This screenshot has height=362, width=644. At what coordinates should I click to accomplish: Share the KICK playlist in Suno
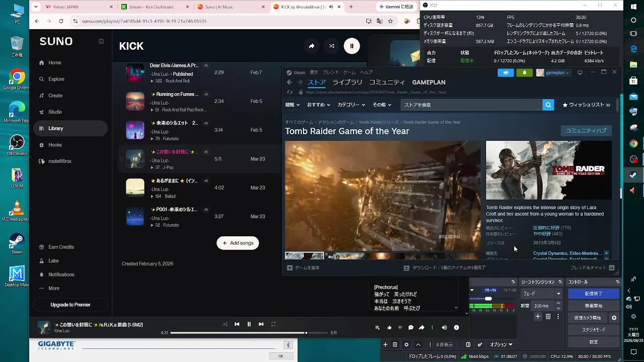(311, 46)
